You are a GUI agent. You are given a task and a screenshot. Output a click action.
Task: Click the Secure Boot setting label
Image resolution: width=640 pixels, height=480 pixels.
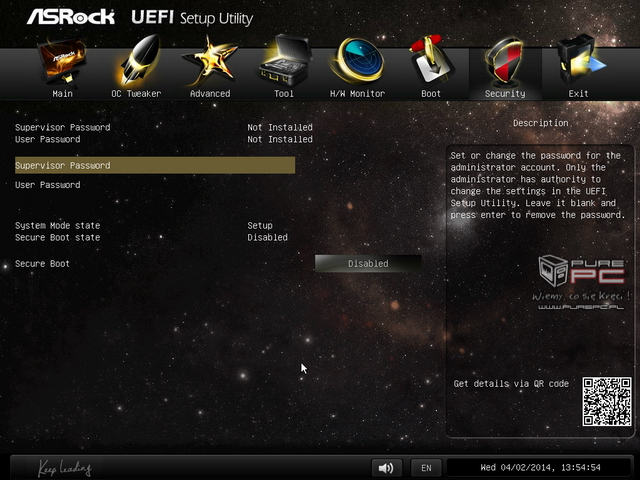pyautogui.click(x=42, y=264)
